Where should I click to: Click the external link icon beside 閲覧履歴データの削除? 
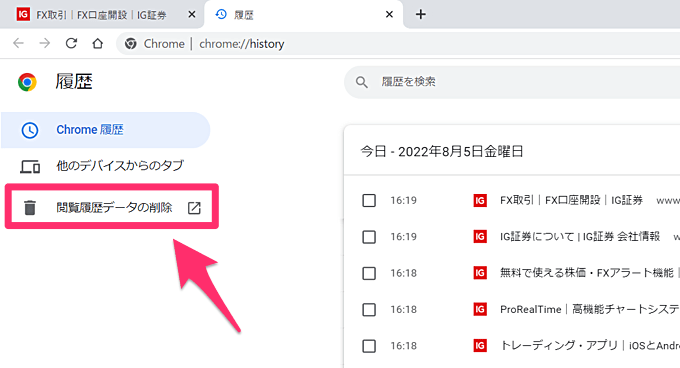194,208
